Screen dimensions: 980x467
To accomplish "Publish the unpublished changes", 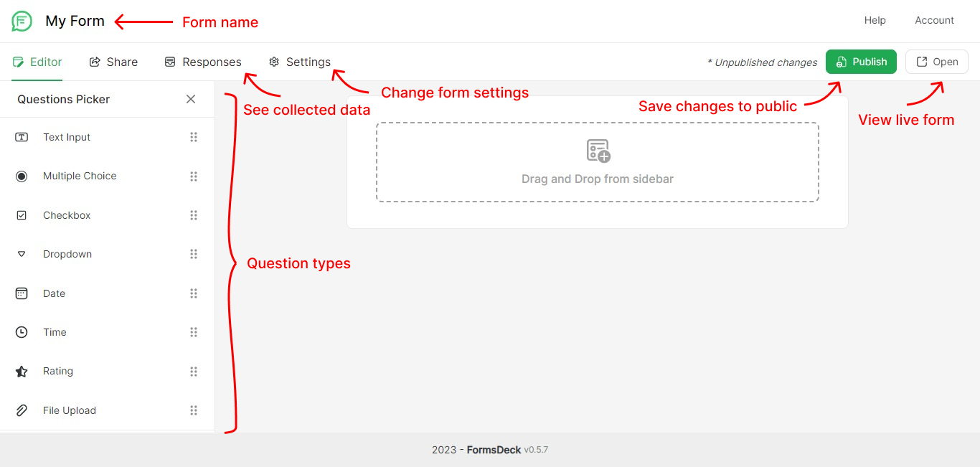I will click(861, 62).
